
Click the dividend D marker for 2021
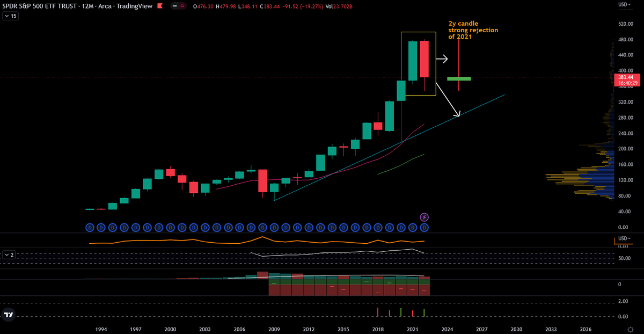413,228
